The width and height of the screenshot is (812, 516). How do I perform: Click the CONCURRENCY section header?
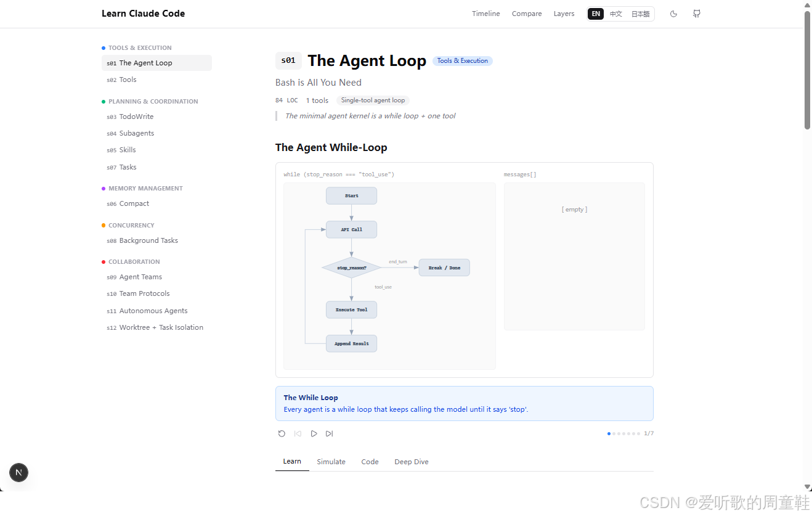coord(131,225)
